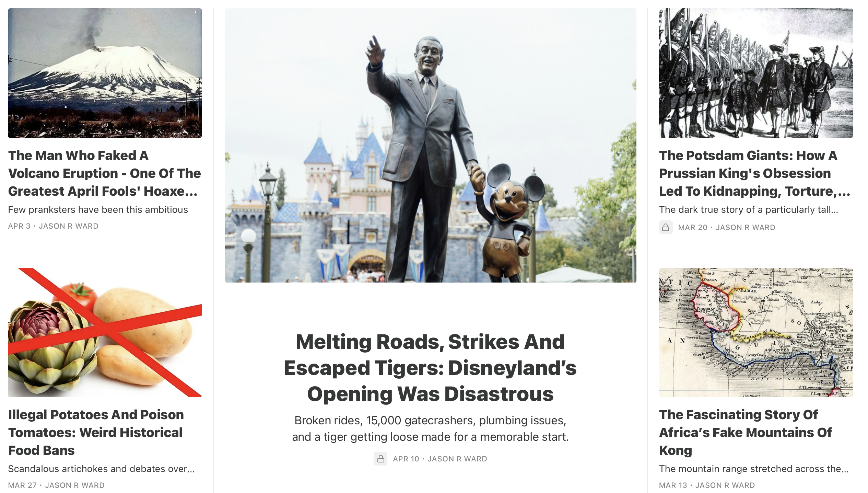868x493 pixels.
Task: Open 'Melting Roads, Strikes And Escaped Tigers' headline
Action: pos(430,368)
